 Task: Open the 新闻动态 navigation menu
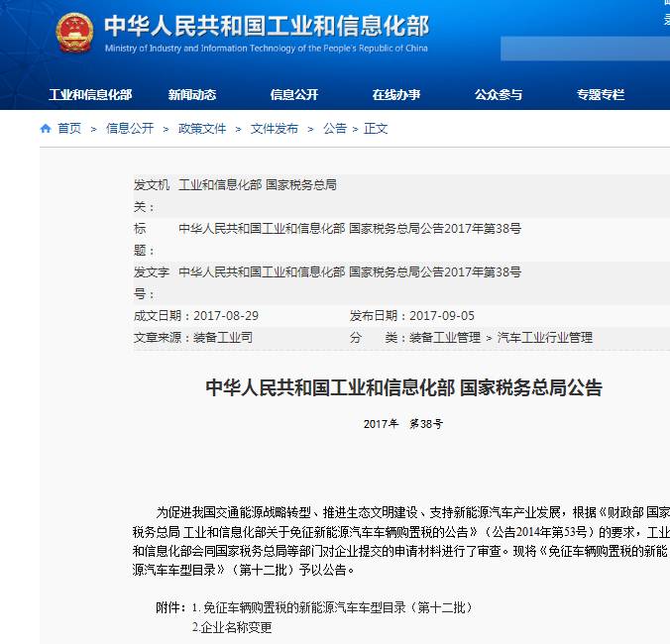pyautogui.click(x=191, y=95)
